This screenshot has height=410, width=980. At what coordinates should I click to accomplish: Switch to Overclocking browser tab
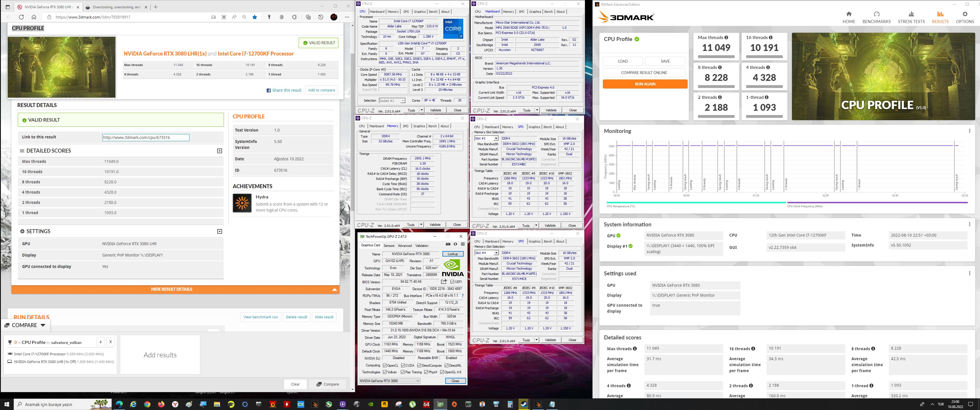pos(117,7)
